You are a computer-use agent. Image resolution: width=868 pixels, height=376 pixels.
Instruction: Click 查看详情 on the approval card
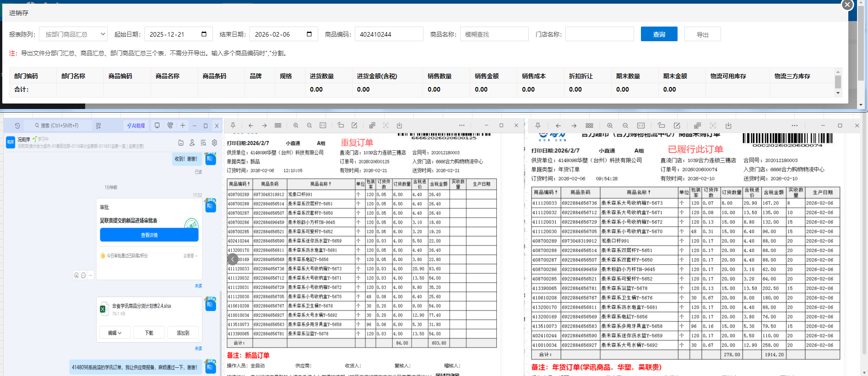click(x=149, y=235)
